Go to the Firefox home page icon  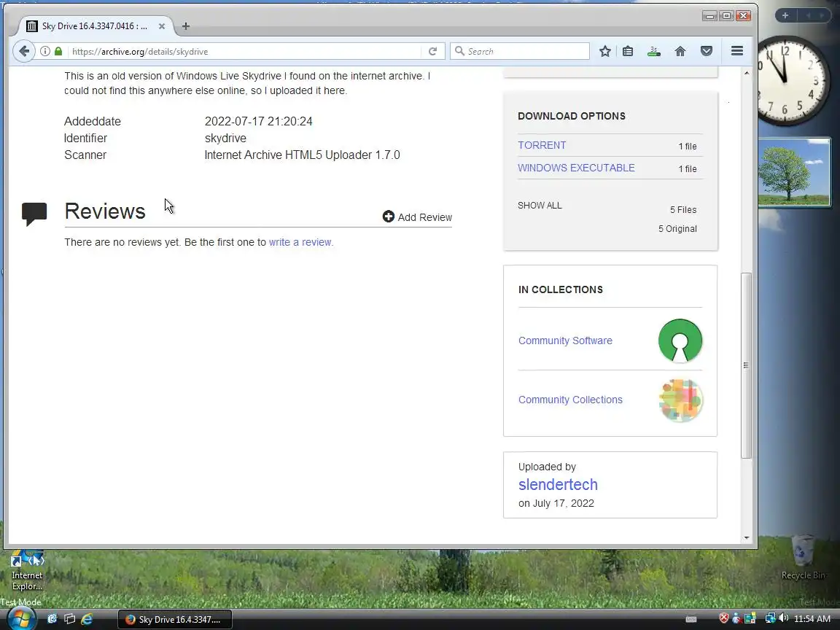(x=680, y=52)
